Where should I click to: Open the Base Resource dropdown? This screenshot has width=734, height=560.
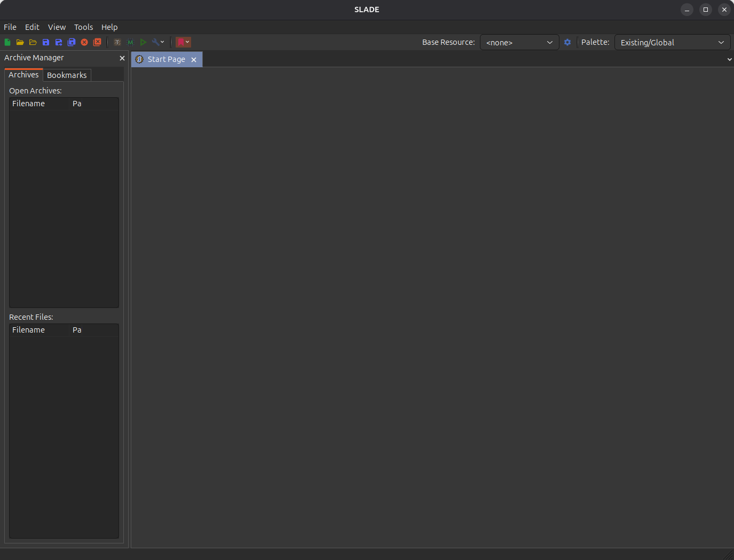pos(519,42)
